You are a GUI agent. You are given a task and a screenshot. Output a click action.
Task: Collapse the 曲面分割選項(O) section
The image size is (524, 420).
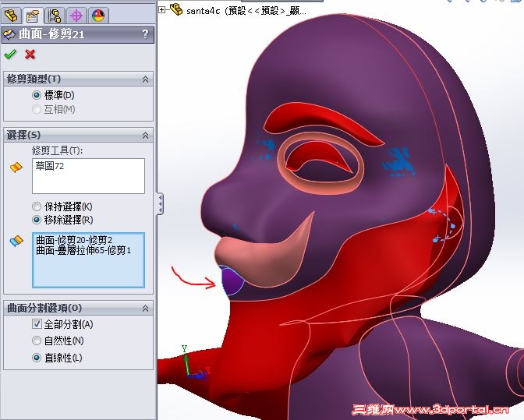coord(145,309)
